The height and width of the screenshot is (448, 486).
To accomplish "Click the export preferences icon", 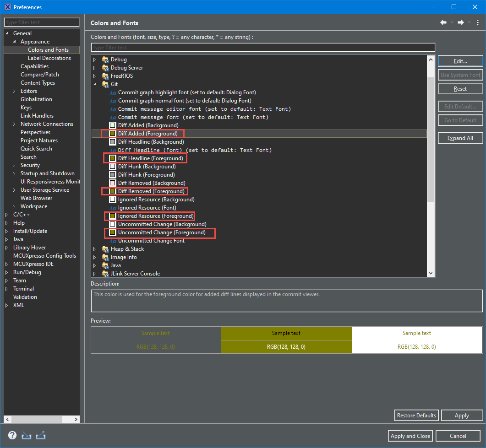I will (41, 435).
